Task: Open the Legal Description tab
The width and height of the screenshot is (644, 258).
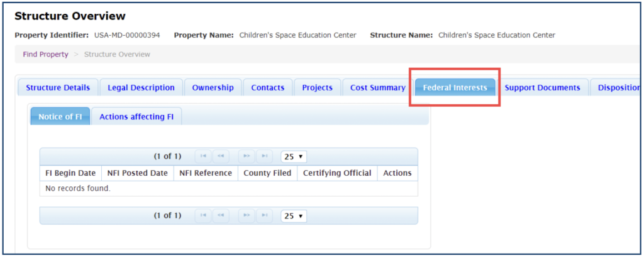Action: (x=141, y=88)
